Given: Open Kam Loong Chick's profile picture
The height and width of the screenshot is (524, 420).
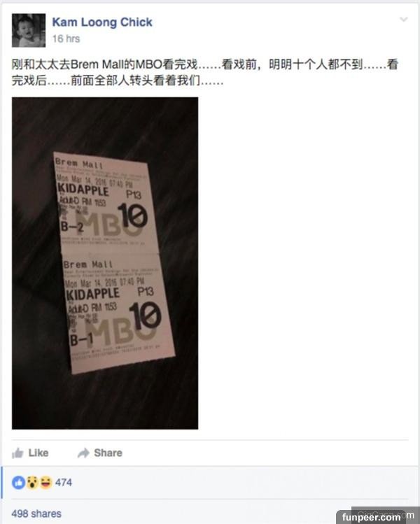Looking at the screenshot, I should pos(29,30).
